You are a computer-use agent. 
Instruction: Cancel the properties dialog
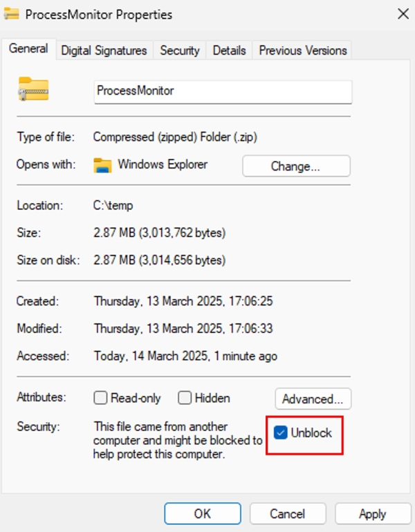[288, 513]
